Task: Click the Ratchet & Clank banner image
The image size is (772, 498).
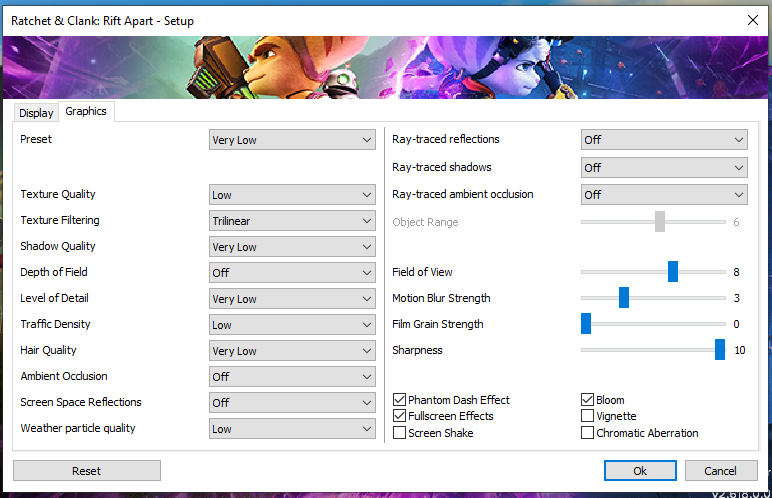Action: tap(386, 67)
